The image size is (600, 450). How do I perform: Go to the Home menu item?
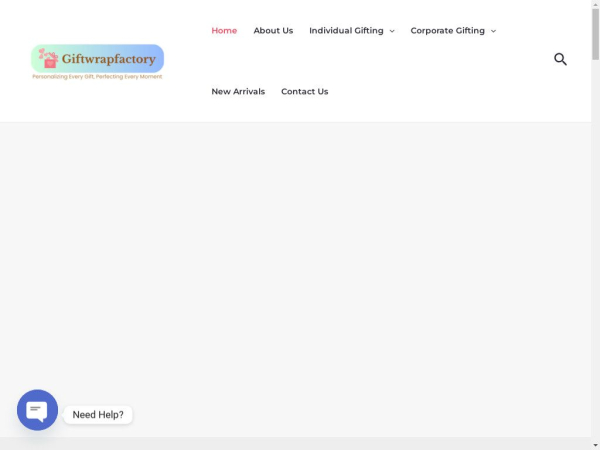(x=224, y=31)
